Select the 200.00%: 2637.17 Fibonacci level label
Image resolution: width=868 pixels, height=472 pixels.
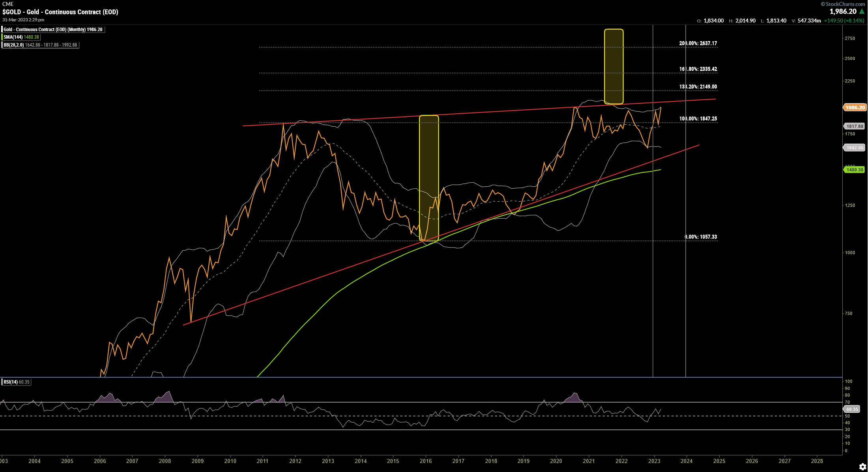[698, 43]
